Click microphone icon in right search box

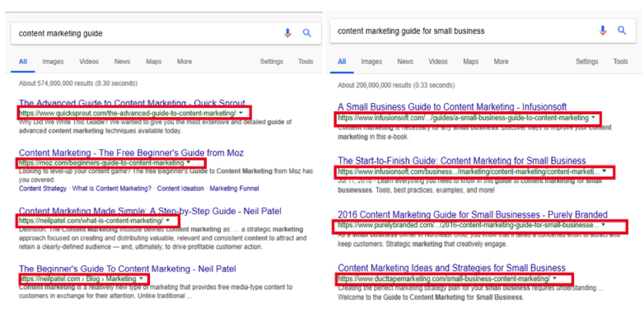pos(603,30)
